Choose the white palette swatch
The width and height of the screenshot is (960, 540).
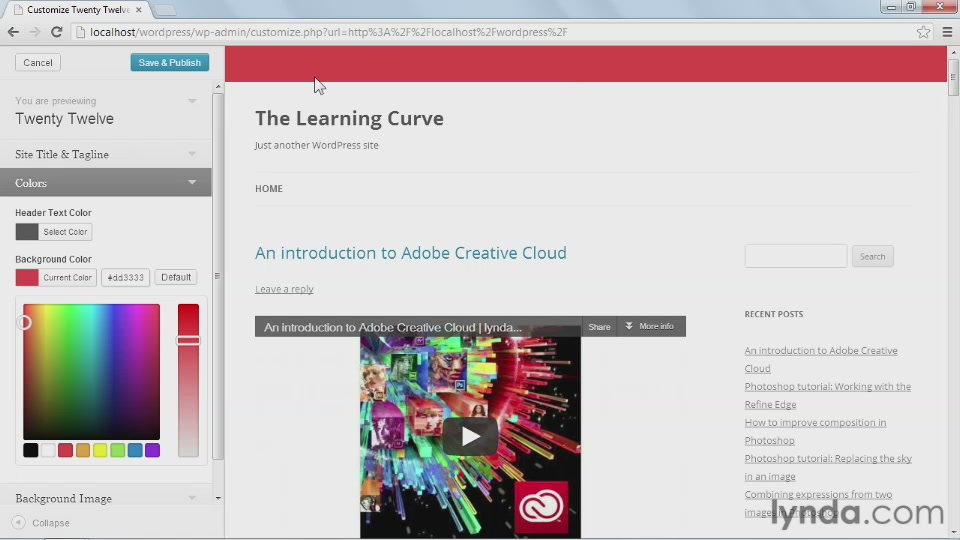click(x=48, y=450)
